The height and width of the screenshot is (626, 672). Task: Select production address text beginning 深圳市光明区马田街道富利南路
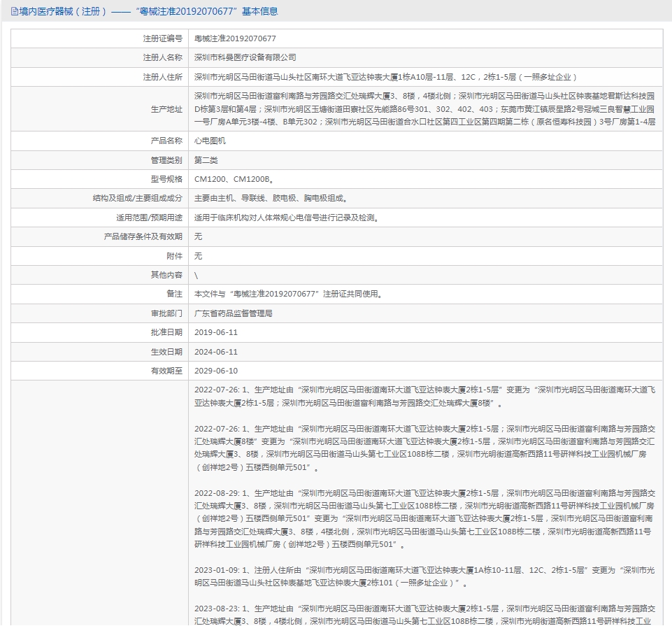[424, 109]
